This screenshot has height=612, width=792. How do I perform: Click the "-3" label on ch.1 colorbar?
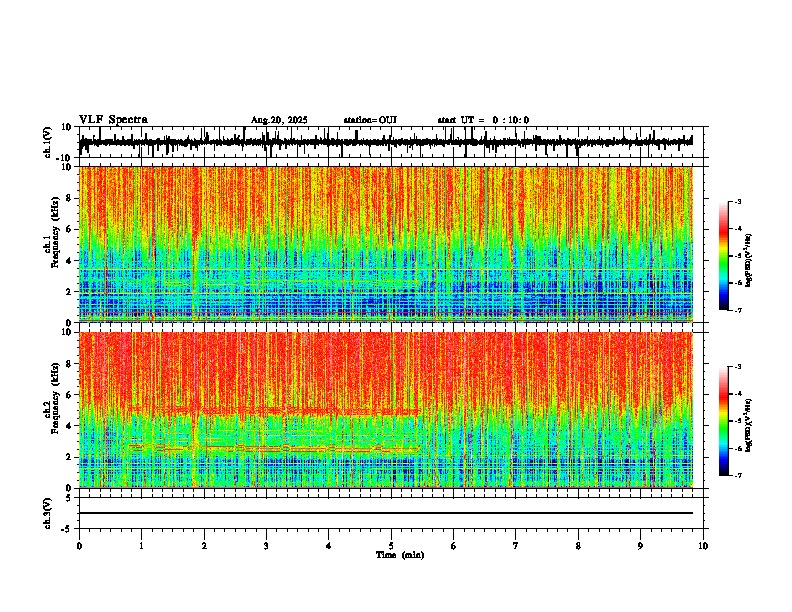[x=737, y=201]
